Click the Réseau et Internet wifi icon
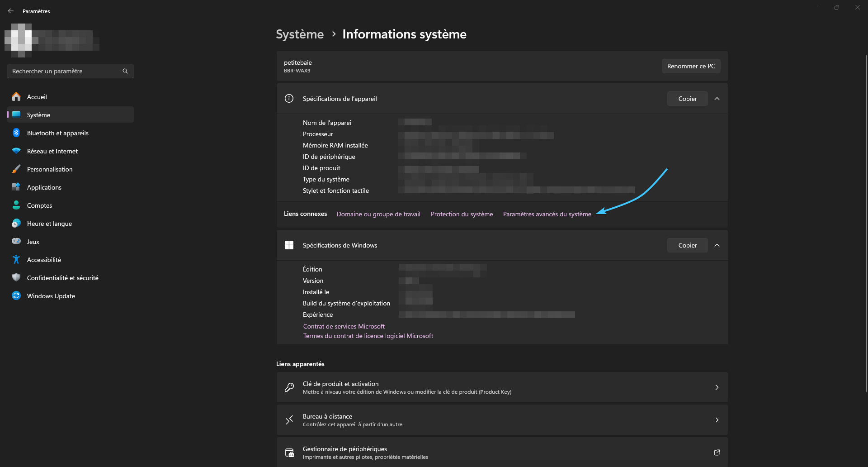 point(16,151)
